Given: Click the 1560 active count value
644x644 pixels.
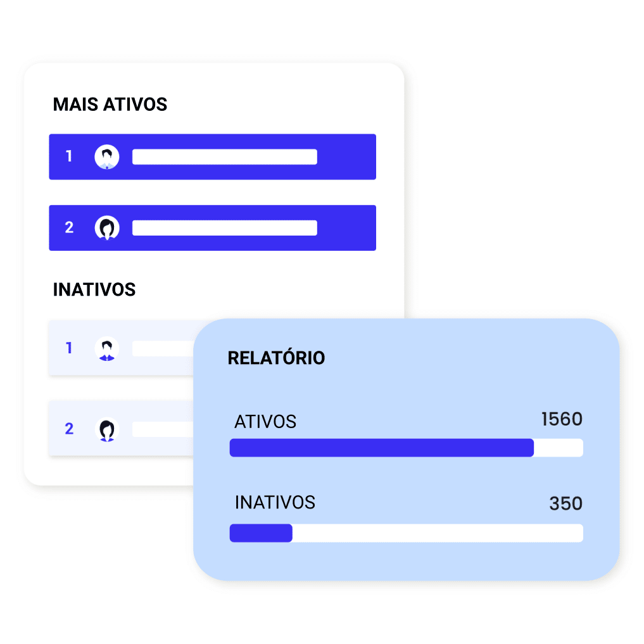Looking at the screenshot, I should point(562,419).
